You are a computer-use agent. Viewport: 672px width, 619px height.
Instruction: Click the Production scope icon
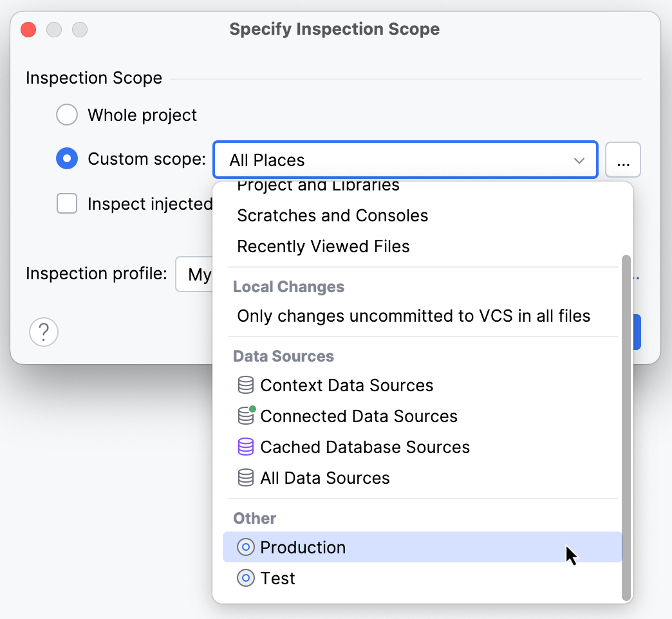click(245, 546)
